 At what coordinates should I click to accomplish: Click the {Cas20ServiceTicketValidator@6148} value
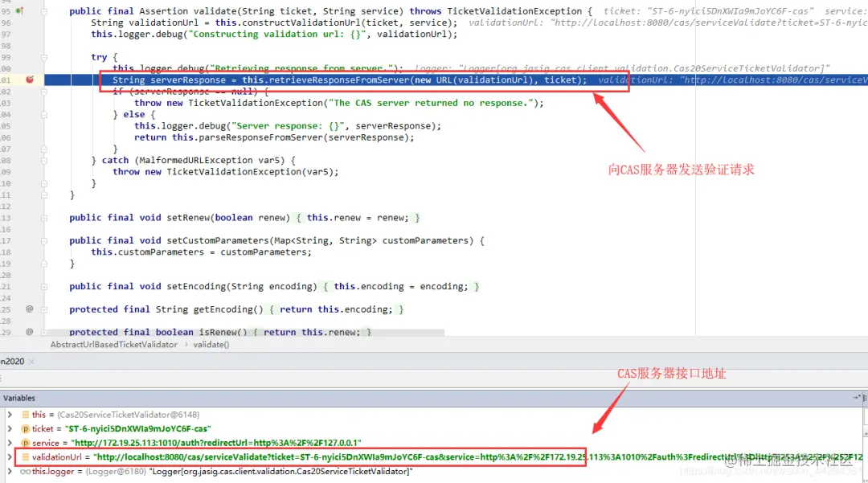click(x=129, y=415)
